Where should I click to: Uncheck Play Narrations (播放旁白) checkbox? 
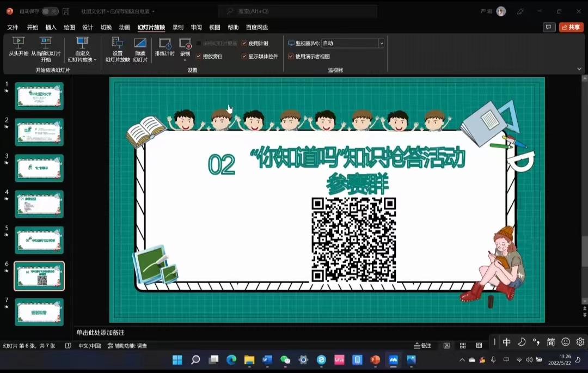tap(198, 56)
